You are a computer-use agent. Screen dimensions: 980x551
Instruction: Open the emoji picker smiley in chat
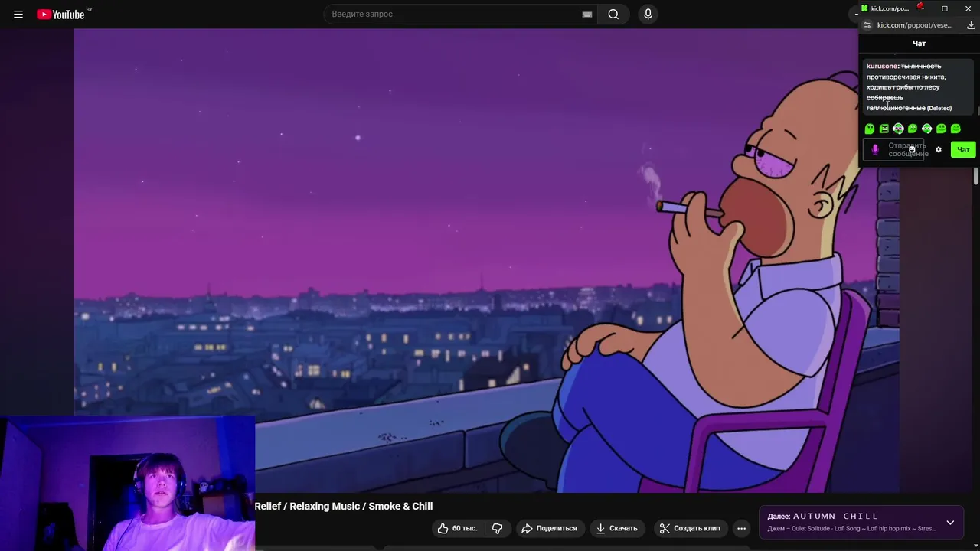(912, 149)
